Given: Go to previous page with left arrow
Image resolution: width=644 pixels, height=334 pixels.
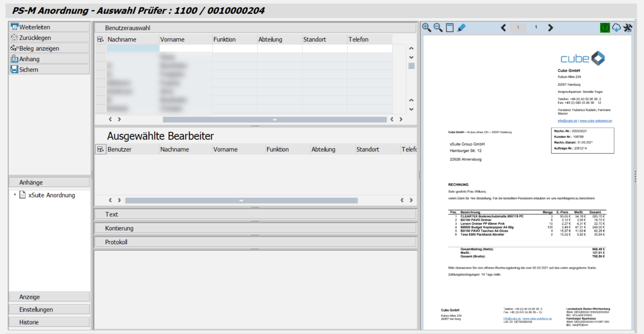Looking at the screenshot, I should click(504, 28).
